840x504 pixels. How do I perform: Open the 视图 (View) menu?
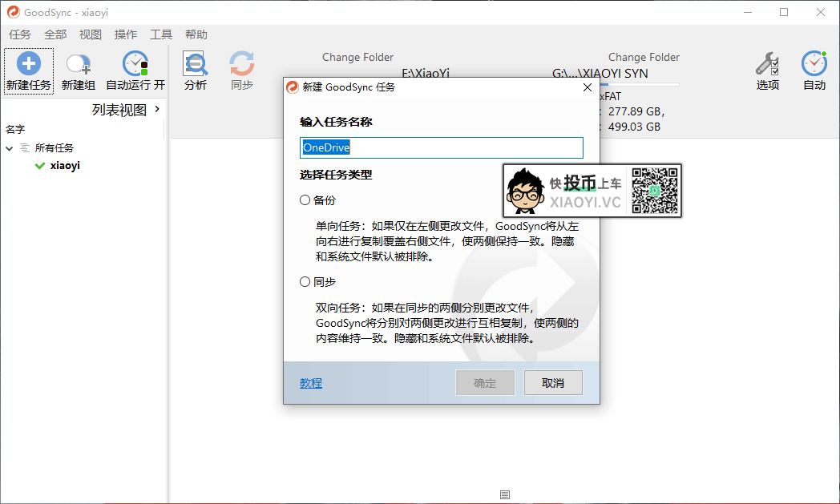(x=90, y=34)
